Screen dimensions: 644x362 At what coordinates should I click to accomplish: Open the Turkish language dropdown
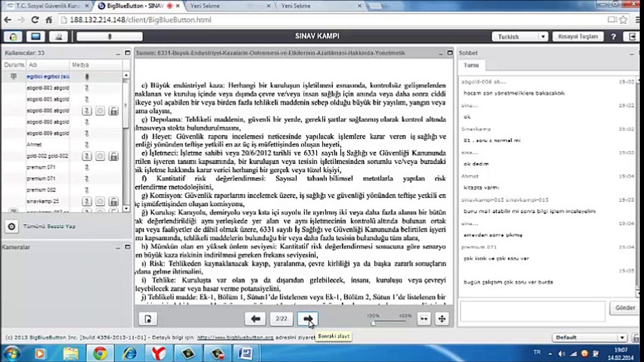520,37
